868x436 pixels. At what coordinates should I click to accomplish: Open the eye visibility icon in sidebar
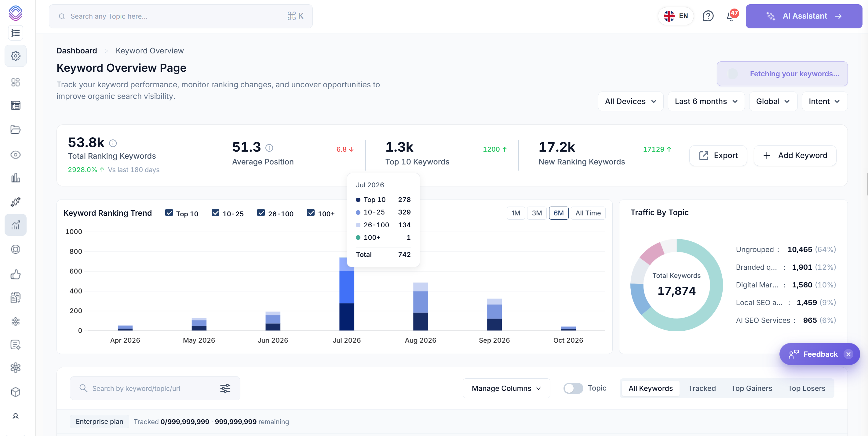16,154
